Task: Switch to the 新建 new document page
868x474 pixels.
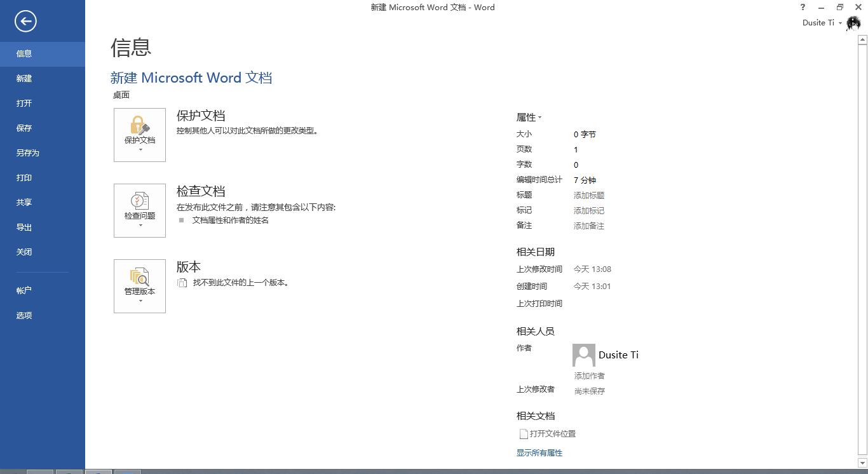Action: point(24,78)
